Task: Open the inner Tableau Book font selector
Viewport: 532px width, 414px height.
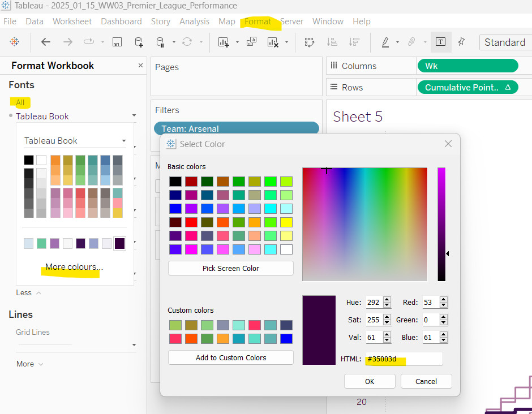Action: [x=75, y=141]
